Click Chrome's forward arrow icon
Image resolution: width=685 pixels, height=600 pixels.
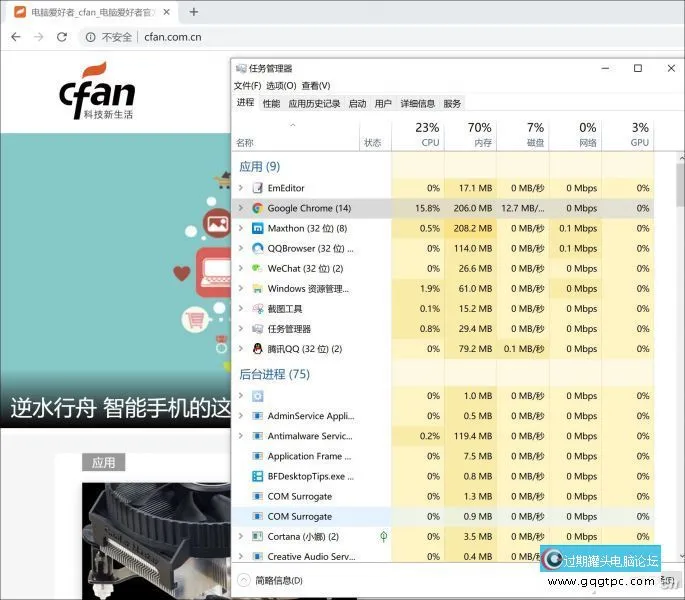click(39, 37)
